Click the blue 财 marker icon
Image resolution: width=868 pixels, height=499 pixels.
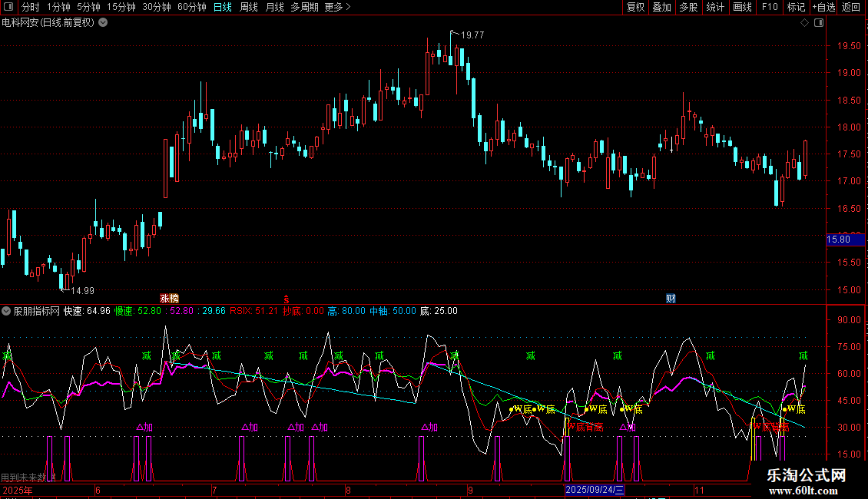pos(671,298)
